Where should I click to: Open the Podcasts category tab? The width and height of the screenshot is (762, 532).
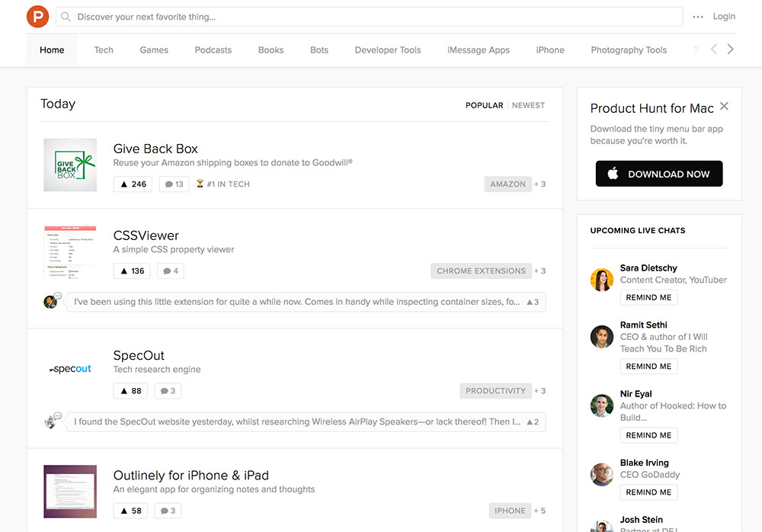pyautogui.click(x=213, y=50)
